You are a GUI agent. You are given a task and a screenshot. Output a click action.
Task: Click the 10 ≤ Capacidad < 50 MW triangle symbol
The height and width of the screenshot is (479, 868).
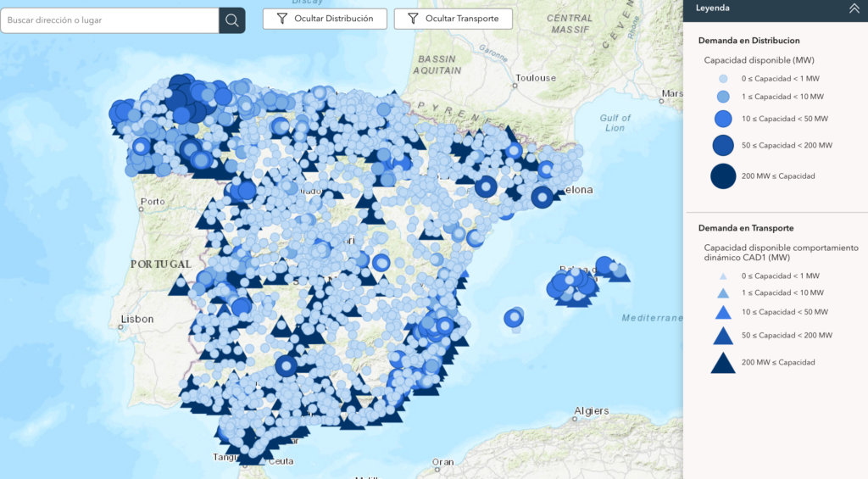click(723, 312)
